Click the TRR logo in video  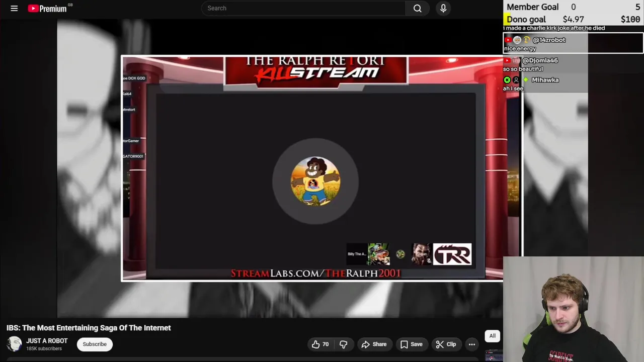point(452,254)
